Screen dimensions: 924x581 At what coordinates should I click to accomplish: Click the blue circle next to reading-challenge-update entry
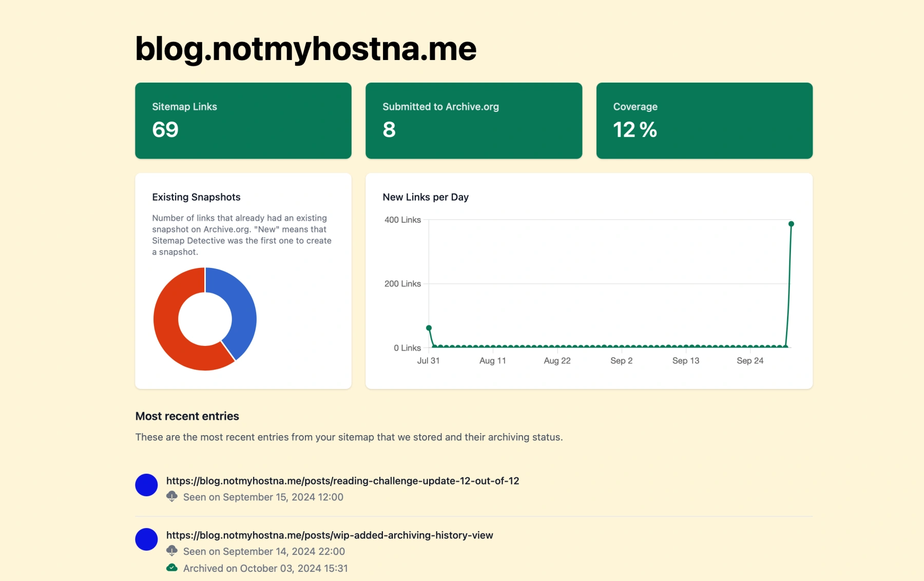pos(146,485)
